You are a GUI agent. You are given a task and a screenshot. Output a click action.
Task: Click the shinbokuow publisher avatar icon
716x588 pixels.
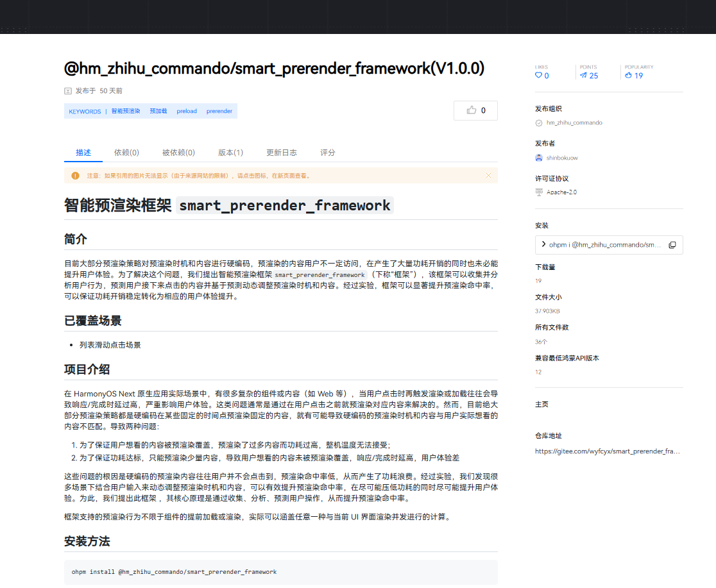click(x=538, y=158)
